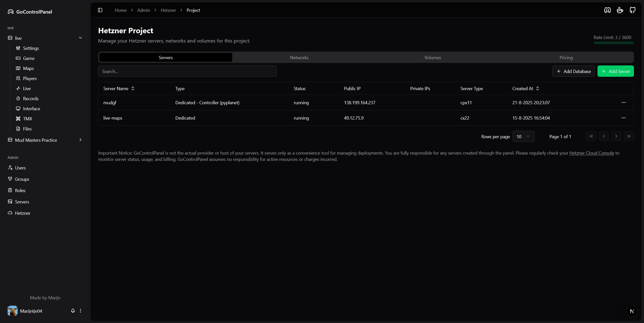Click the notification bell icon
644x323 pixels.
[x=73, y=311]
